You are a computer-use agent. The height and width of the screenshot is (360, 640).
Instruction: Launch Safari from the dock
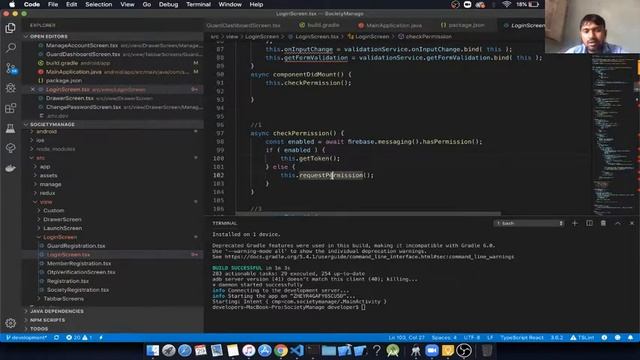184,351
